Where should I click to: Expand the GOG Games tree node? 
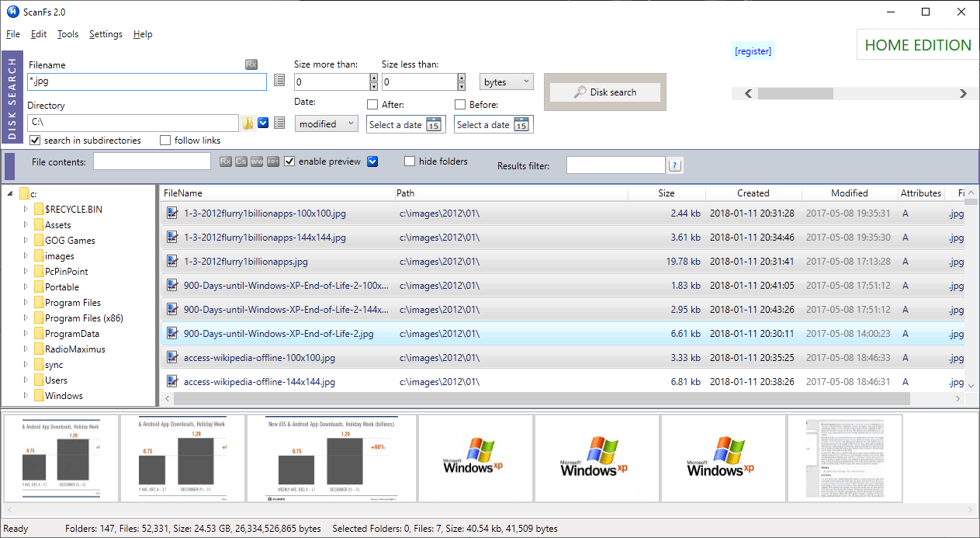tap(26, 241)
